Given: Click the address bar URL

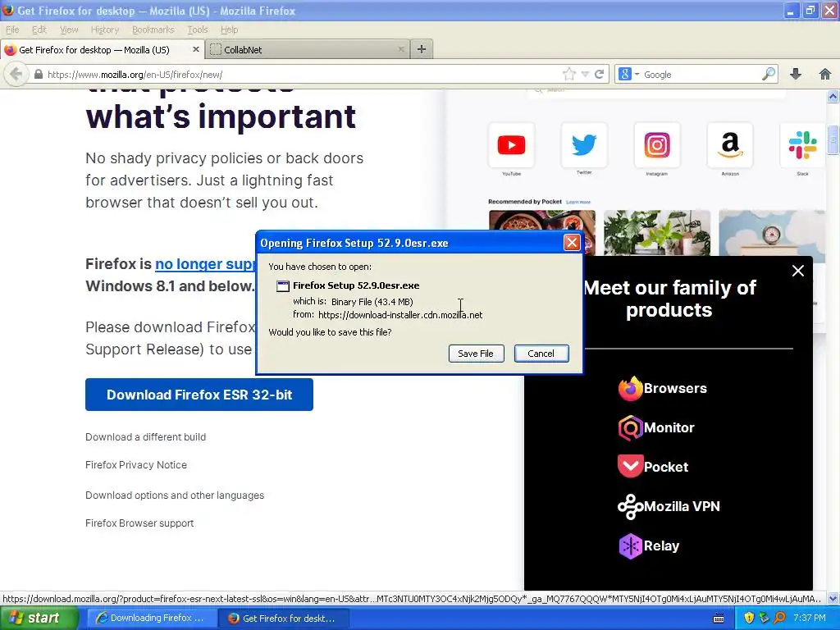Looking at the screenshot, I should 135,75.
